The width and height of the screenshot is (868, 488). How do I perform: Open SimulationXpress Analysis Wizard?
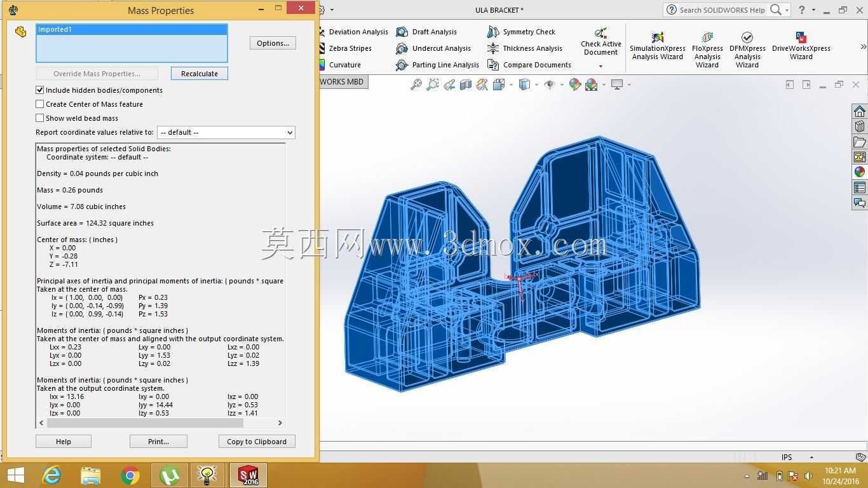click(658, 46)
